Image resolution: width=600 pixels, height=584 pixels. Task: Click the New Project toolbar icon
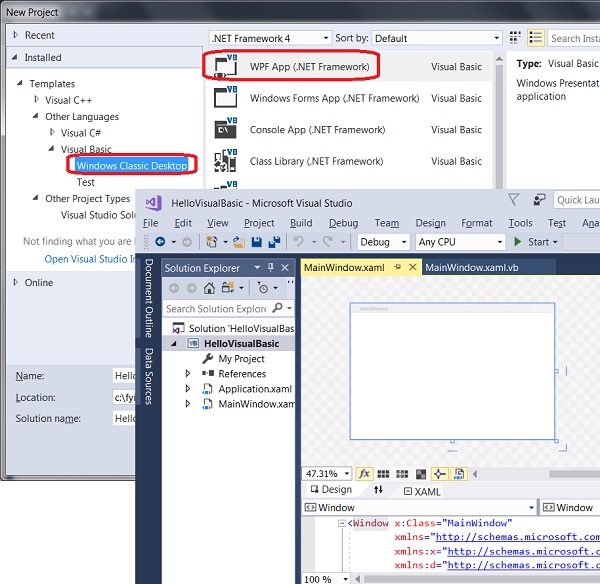coord(212,242)
